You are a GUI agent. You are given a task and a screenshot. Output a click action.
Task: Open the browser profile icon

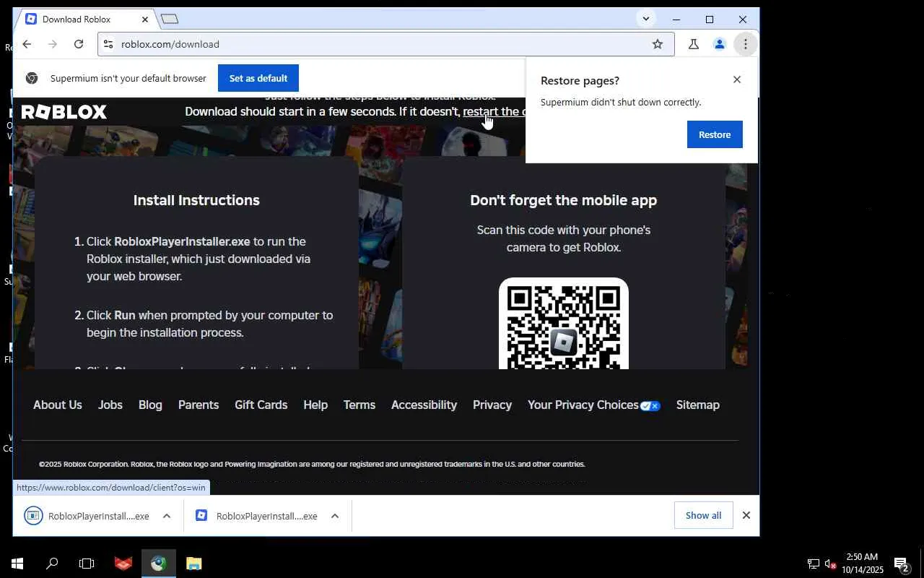720,44
